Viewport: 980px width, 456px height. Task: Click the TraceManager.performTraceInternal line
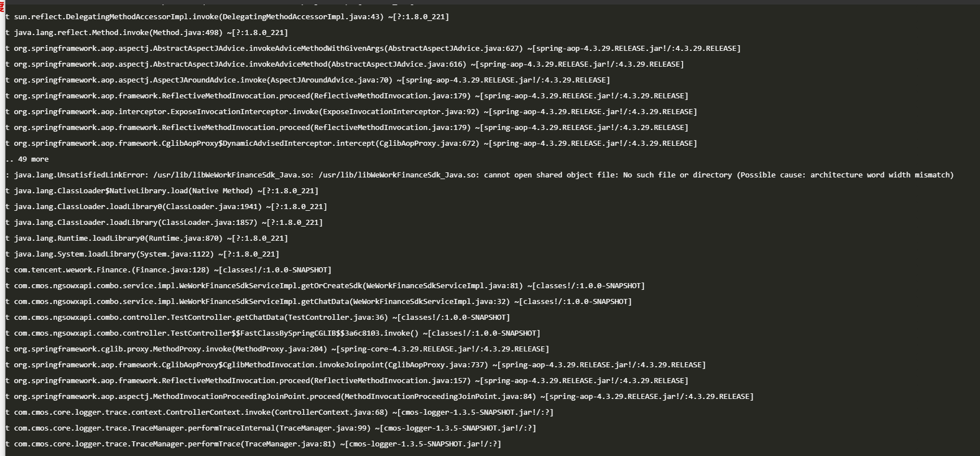271,428
